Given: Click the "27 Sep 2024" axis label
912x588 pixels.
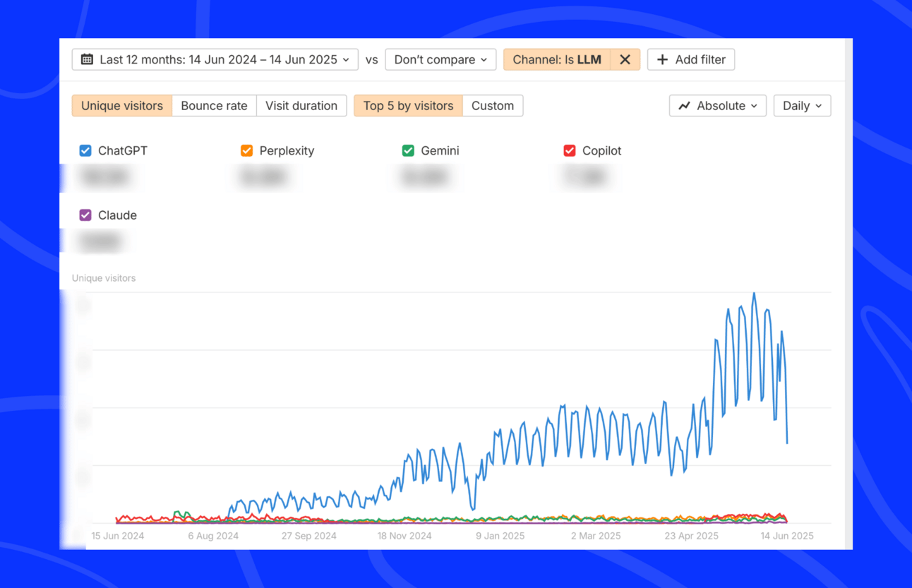Looking at the screenshot, I should (x=309, y=536).
